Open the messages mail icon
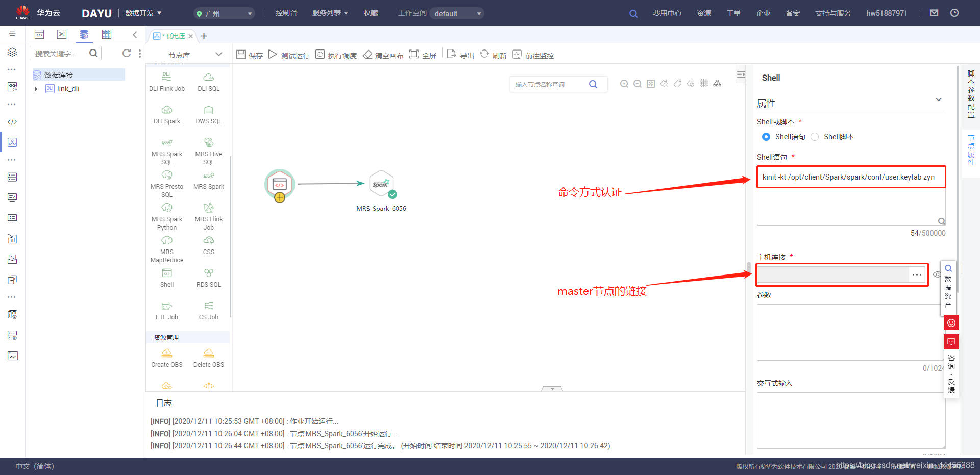The image size is (980, 475). [934, 13]
